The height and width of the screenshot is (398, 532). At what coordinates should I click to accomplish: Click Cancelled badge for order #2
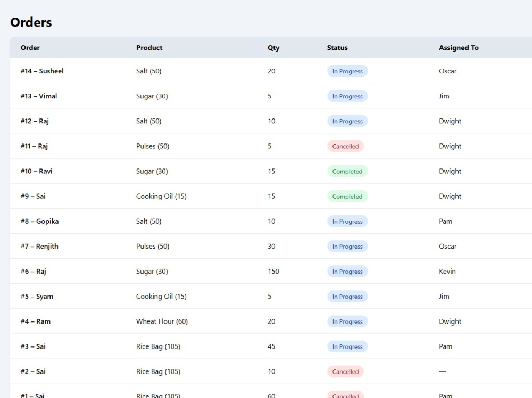[345, 372]
